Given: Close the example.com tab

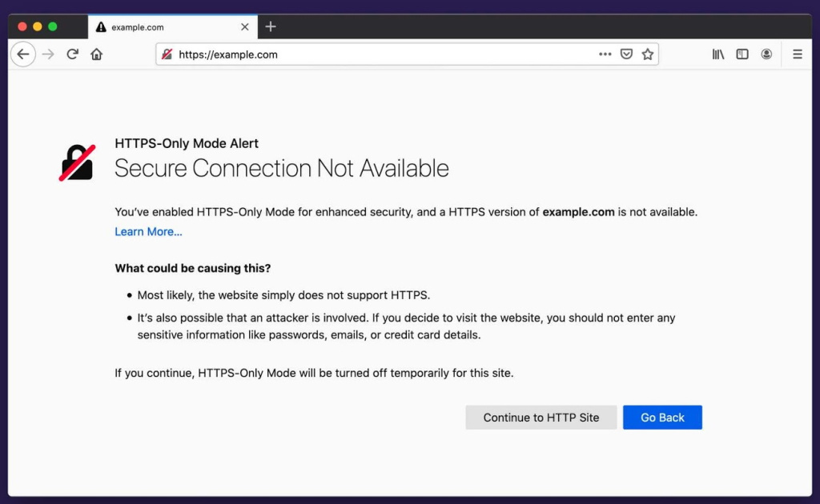Looking at the screenshot, I should 245,26.
